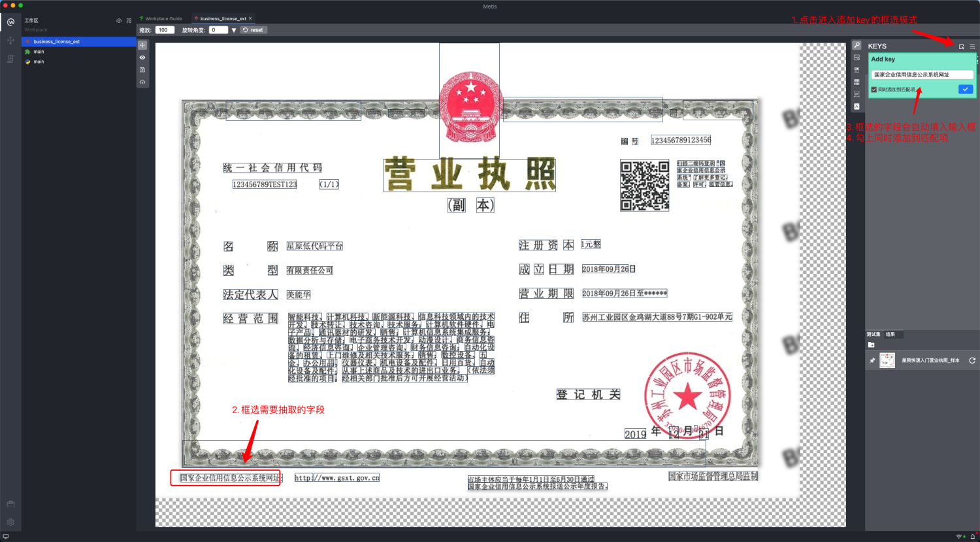Image resolution: width=980 pixels, height=542 pixels.
Task: Open the 营业执照_样本 thumbnail
Action: (887, 360)
